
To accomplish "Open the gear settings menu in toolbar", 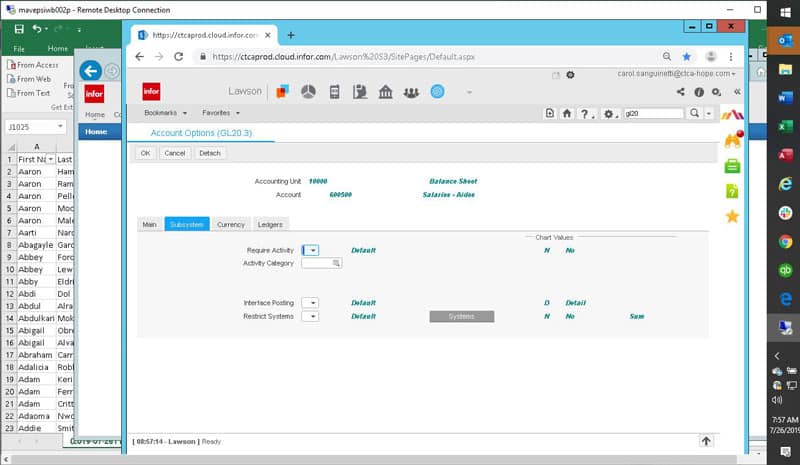I will coord(610,114).
